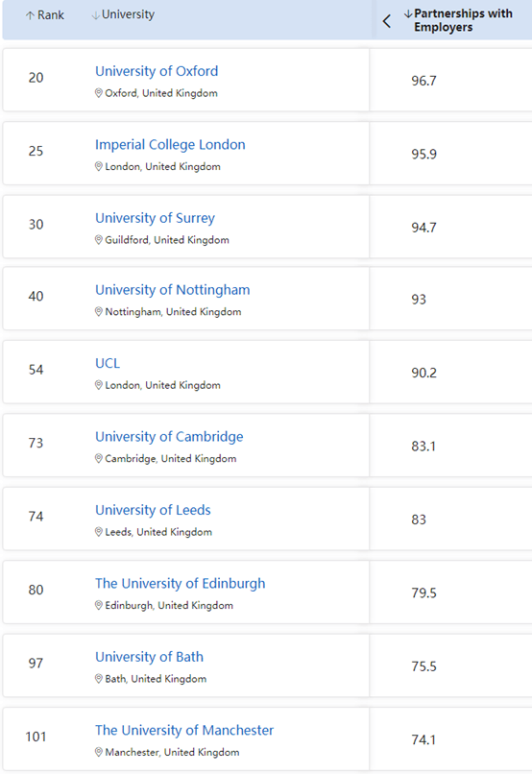Click the location pin next to Bath, United Kingdom
Image resolution: width=532 pixels, height=774 pixels.
point(99,679)
